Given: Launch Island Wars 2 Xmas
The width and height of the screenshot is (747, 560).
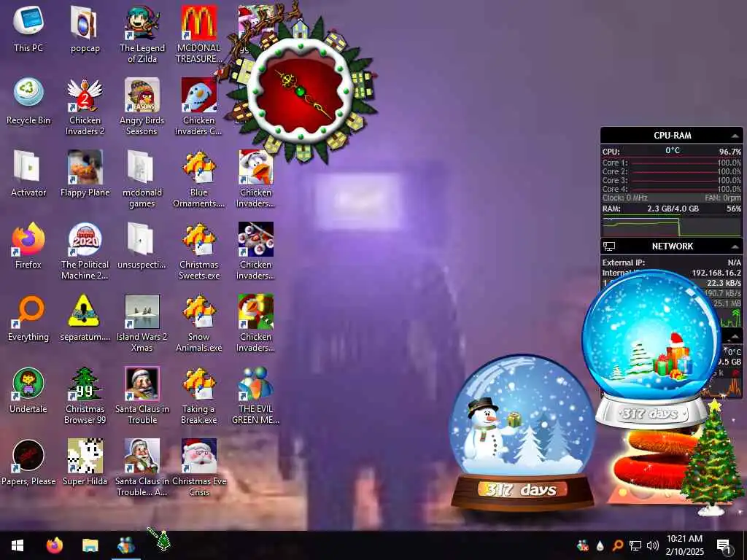Looking at the screenshot, I should coord(142,322).
